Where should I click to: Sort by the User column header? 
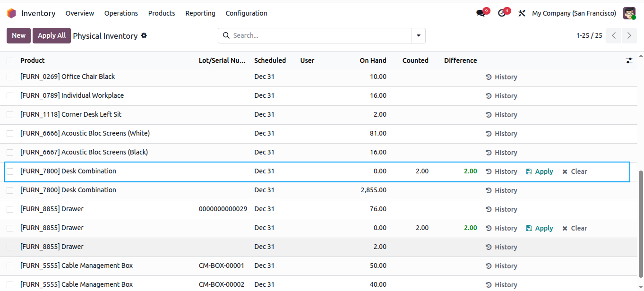(307, 60)
